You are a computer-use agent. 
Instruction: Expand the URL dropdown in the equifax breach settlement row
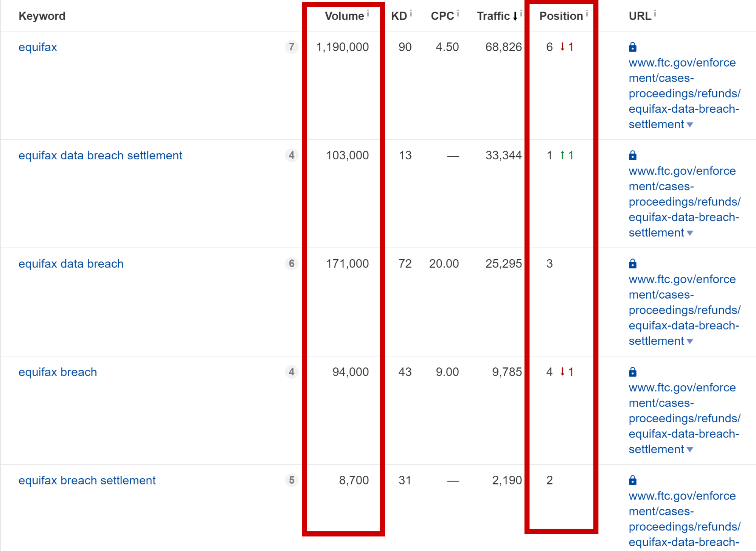[691, 548]
